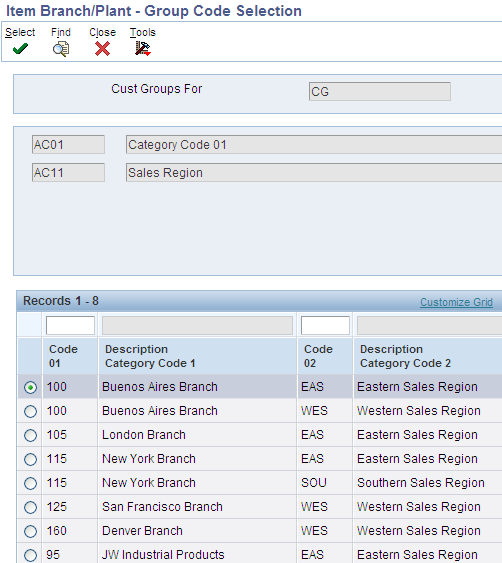Viewport: 502px width, 563px height.
Task: Click the Find magnifier icon
Action: click(61, 49)
